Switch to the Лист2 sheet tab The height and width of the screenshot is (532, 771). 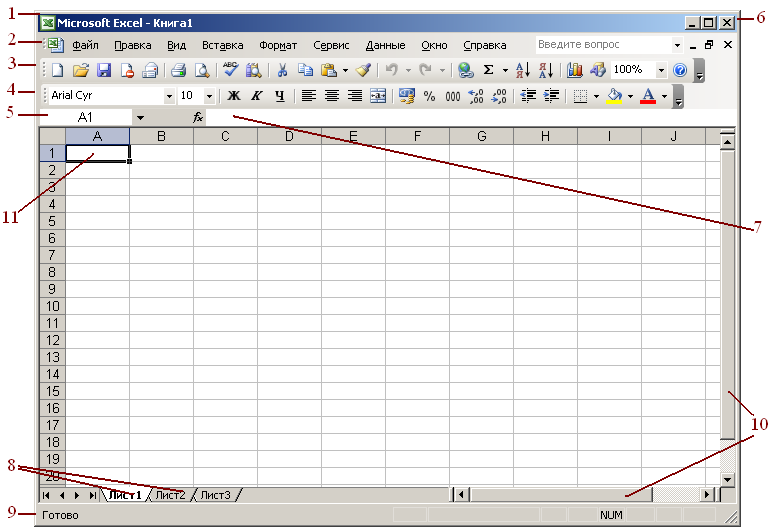(170, 495)
